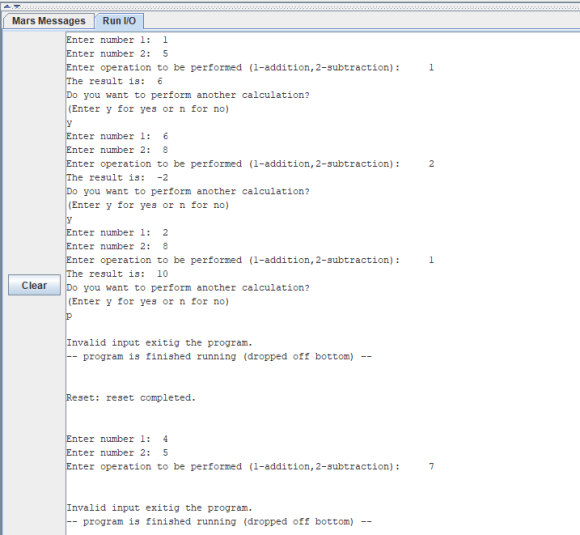This screenshot has height=535, width=580.
Task: Click the last '(Enter y for yes or n' line
Action: [x=148, y=302]
